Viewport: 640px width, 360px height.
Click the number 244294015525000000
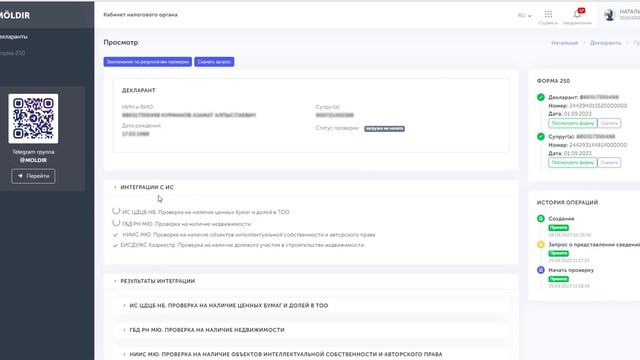598,106
